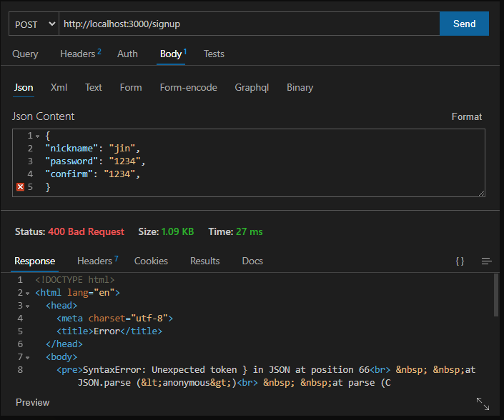Image resolution: width=504 pixels, height=420 pixels.
Task: Send the signup request
Action: click(x=464, y=24)
